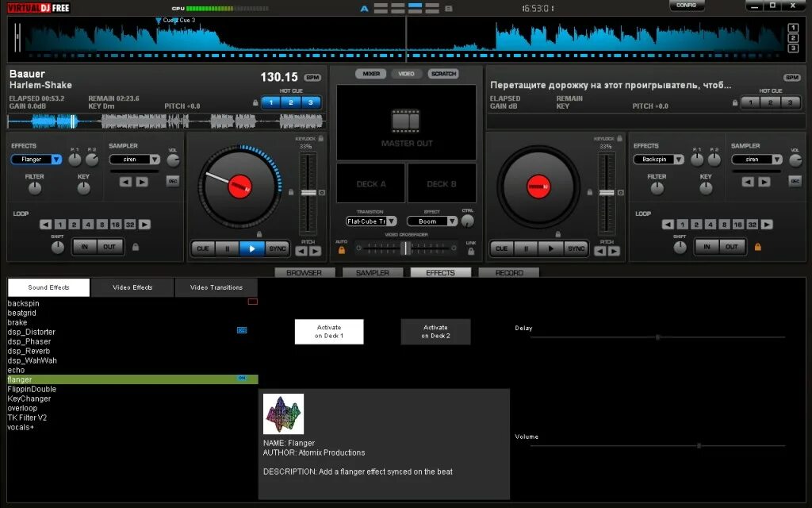Activate flanger on Deck 2
This screenshot has width=812, height=508.
point(435,332)
